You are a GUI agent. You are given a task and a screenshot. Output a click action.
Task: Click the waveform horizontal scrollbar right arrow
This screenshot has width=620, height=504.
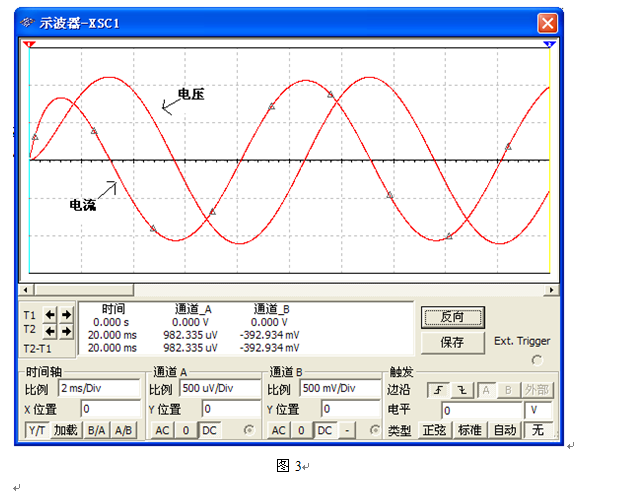[x=551, y=289]
